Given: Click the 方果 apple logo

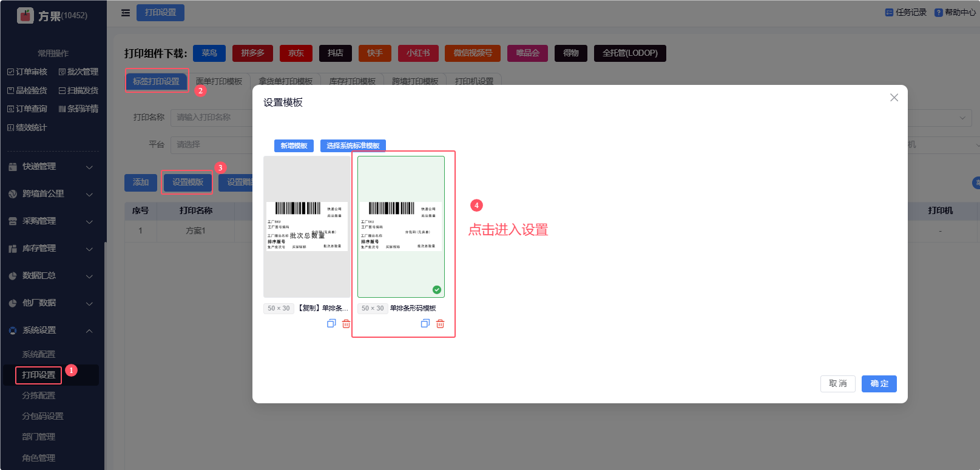Looking at the screenshot, I should tap(25, 15).
